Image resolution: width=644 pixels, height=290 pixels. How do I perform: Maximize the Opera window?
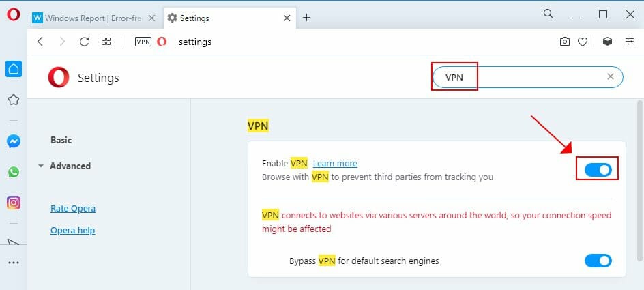coord(603,14)
